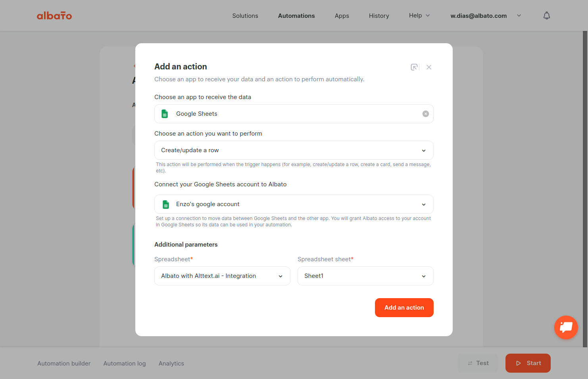The image size is (588, 379).
Task: Click the Google Sheets icon in app field
Action: tap(165, 114)
